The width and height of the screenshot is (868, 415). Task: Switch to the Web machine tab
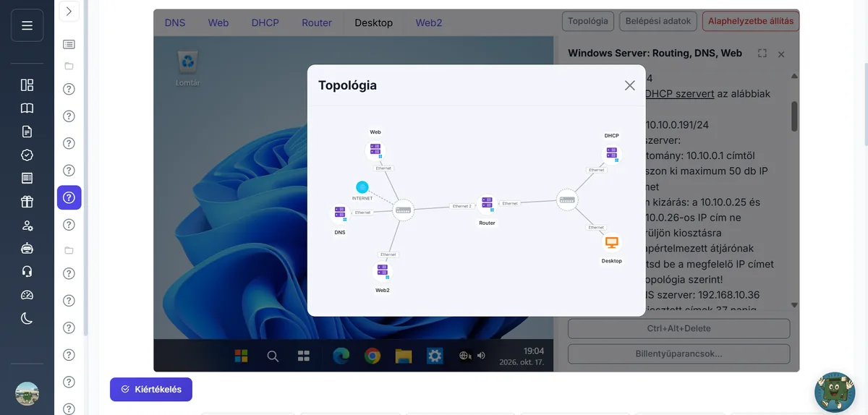pos(218,22)
